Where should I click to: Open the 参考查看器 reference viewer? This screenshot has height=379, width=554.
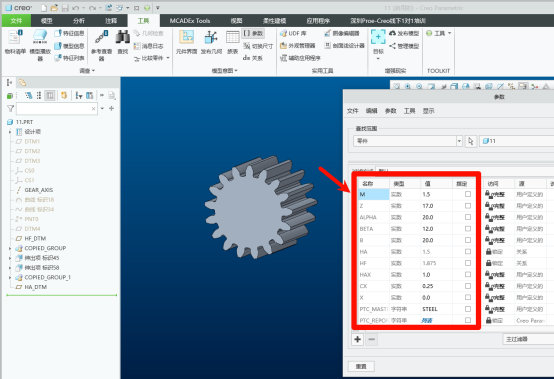(x=101, y=45)
